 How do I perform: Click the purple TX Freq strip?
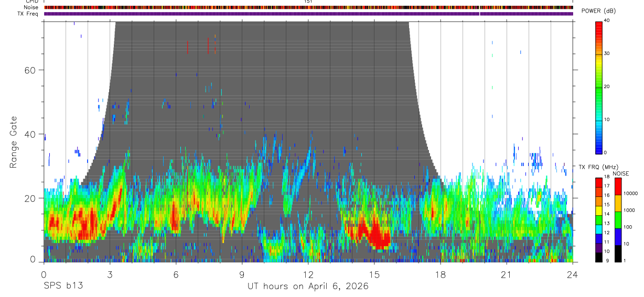308,14
